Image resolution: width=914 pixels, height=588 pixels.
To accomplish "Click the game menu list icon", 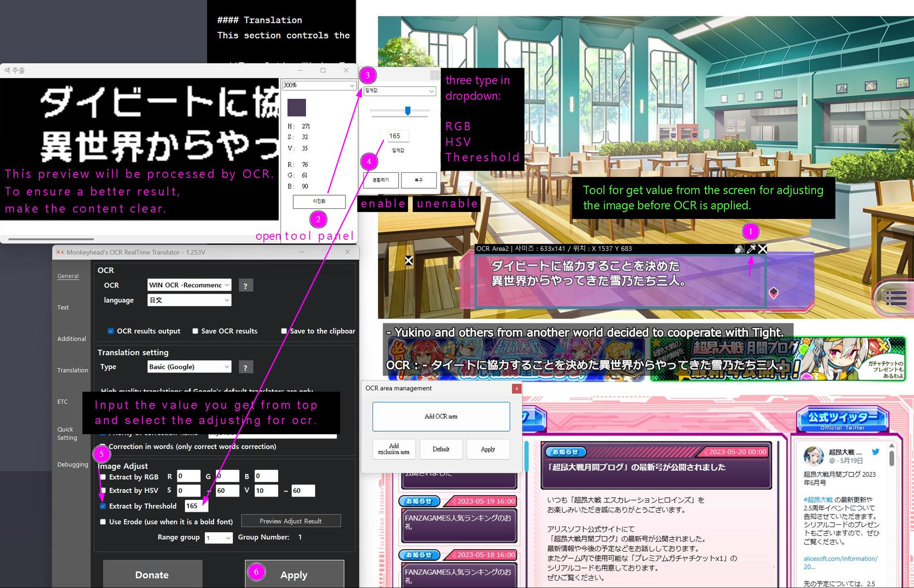I will pos(896,297).
